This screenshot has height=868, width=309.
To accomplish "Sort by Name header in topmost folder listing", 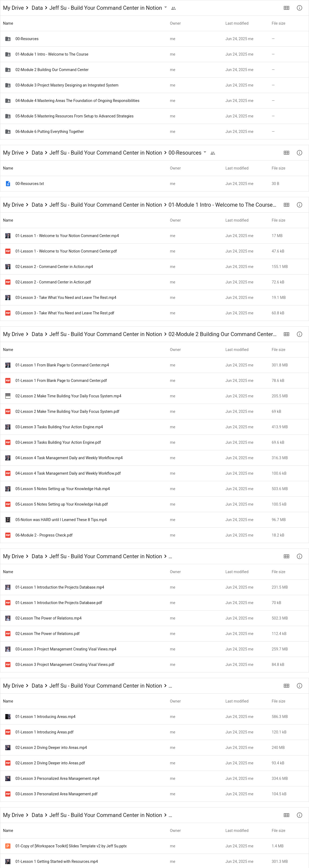I will tap(8, 23).
